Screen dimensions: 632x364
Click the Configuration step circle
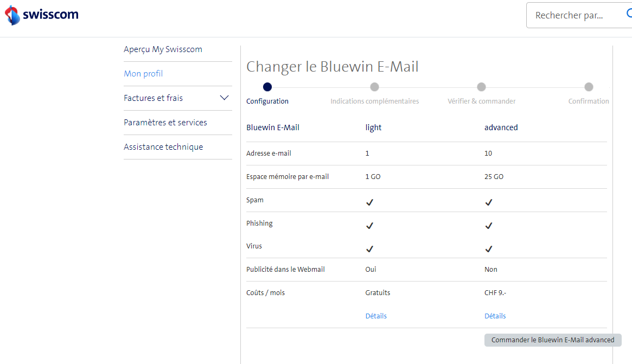(x=267, y=87)
